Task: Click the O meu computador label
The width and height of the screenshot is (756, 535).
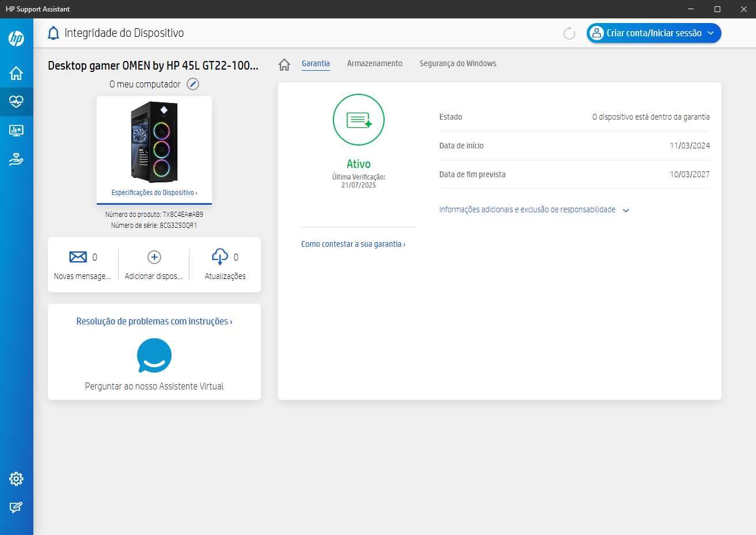Action: (x=145, y=84)
